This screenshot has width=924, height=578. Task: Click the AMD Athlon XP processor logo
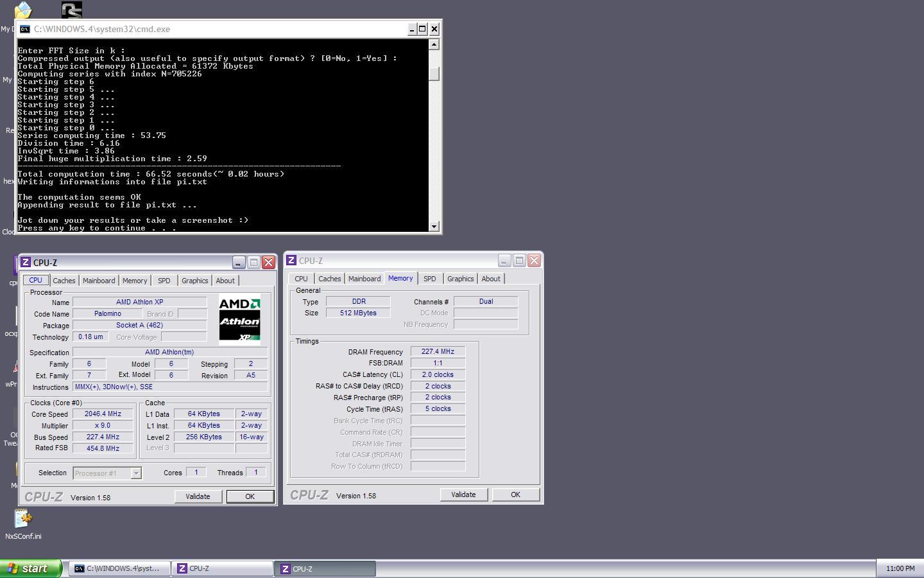(240, 320)
